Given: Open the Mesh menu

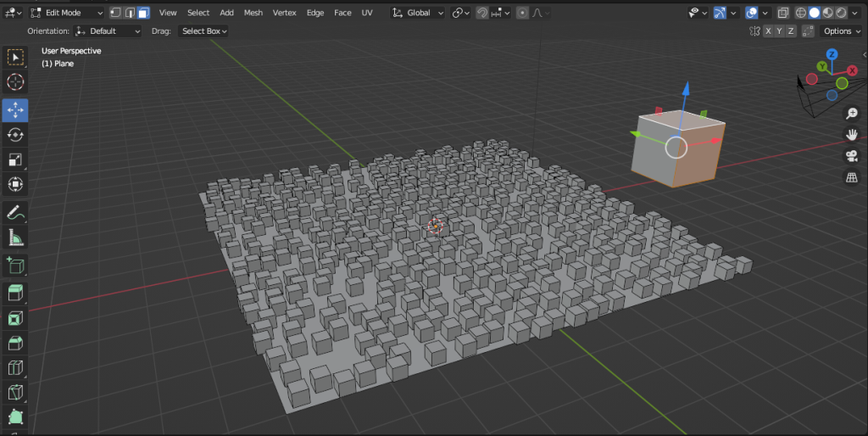Looking at the screenshot, I should 253,13.
